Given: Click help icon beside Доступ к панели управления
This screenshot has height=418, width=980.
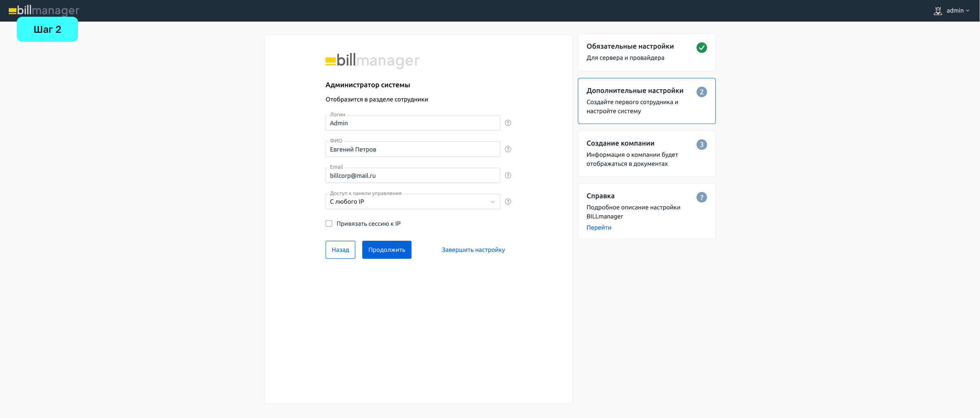Looking at the screenshot, I should click(x=508, y=201).
